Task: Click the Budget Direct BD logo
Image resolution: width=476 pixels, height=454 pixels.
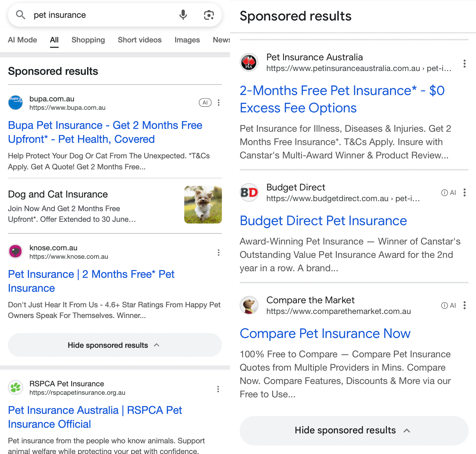Action: point(249,192)
